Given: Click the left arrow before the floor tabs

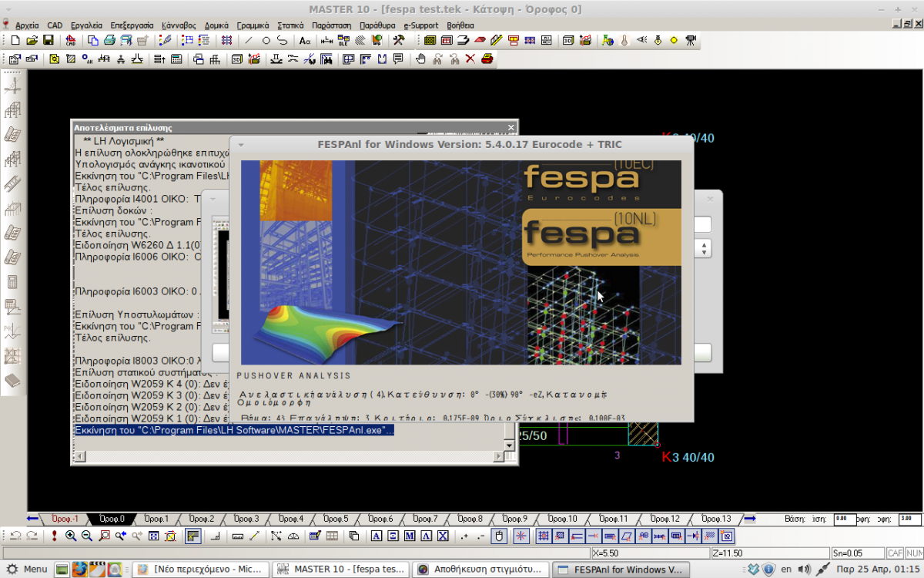Looking at the screenshot, I should [x=32, y=519].
